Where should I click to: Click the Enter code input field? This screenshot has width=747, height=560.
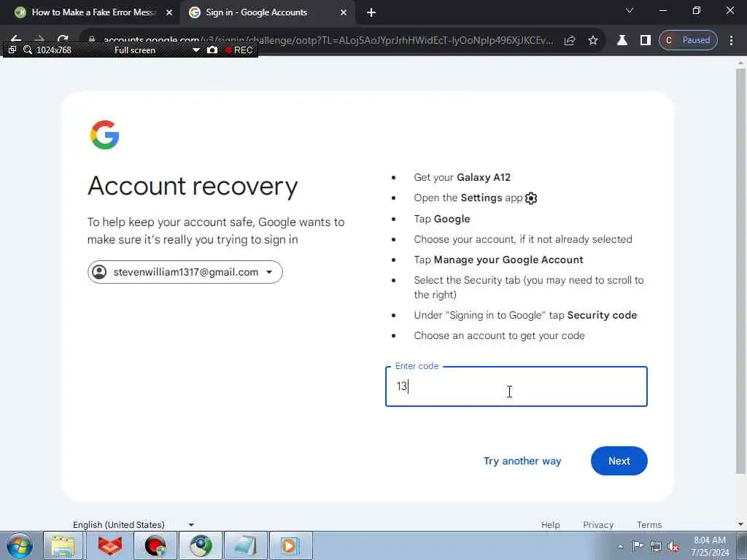coord(516,386)
